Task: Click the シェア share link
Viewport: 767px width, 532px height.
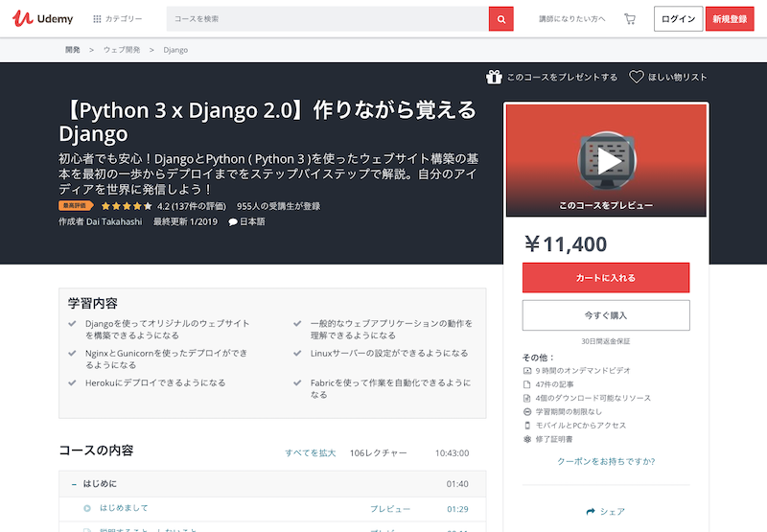Action: tap(606, 512)
